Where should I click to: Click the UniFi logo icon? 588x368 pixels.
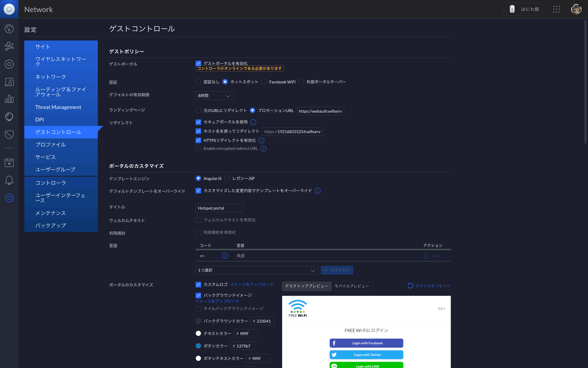(9, 9)
